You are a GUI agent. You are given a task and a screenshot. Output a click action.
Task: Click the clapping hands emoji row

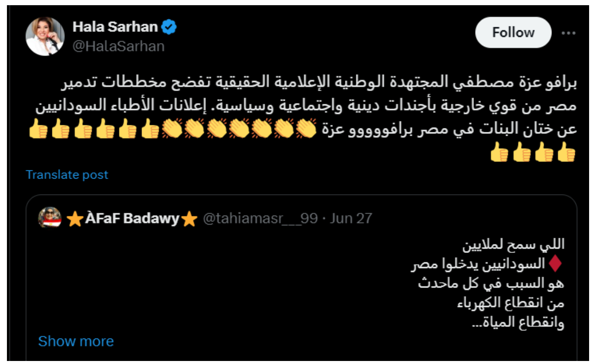tap(238, 129)
